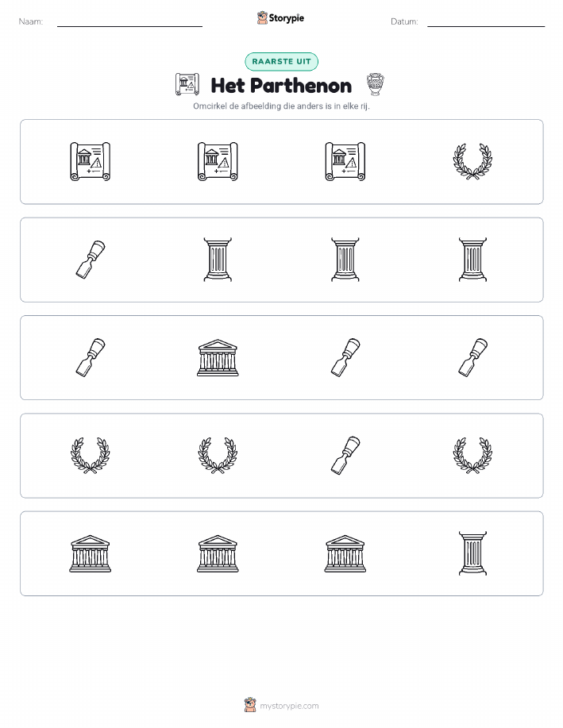563x728 pixels.
Task: Click the last column in row two
Action: [x=472, y=260]
